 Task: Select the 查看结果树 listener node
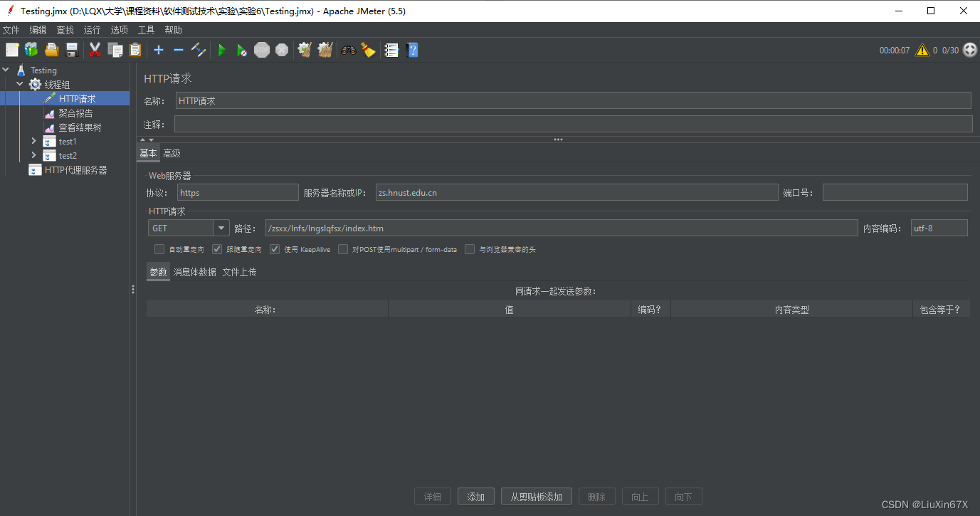point(80,127)
